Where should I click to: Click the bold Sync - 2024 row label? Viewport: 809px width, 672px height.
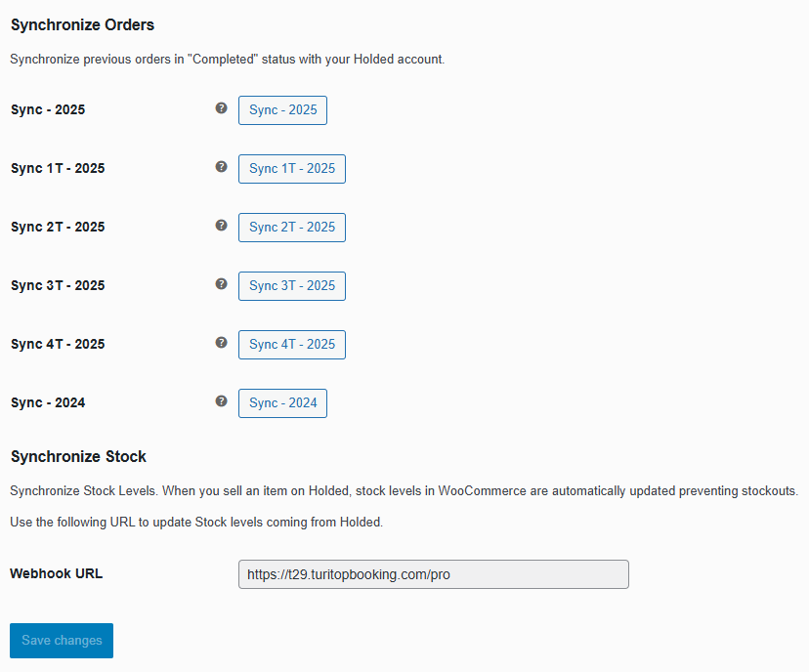pyautogui.click(x=48, y=402)
